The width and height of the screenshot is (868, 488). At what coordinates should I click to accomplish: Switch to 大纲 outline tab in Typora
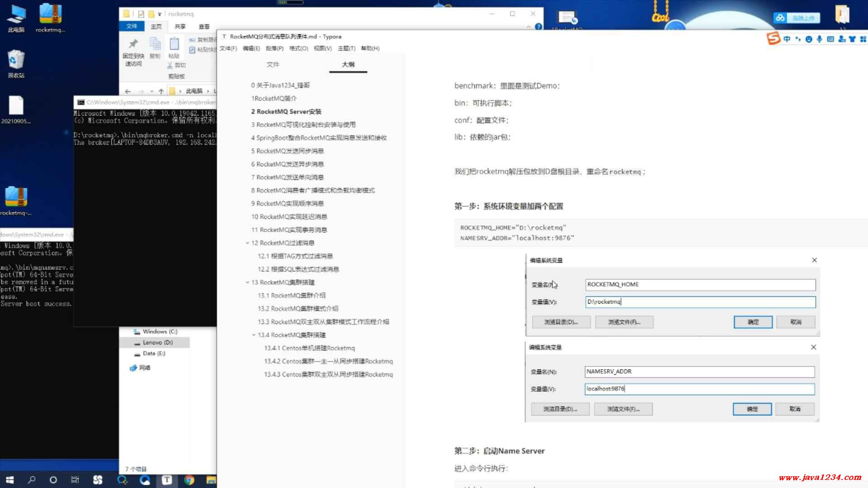[x=348, y=65]
